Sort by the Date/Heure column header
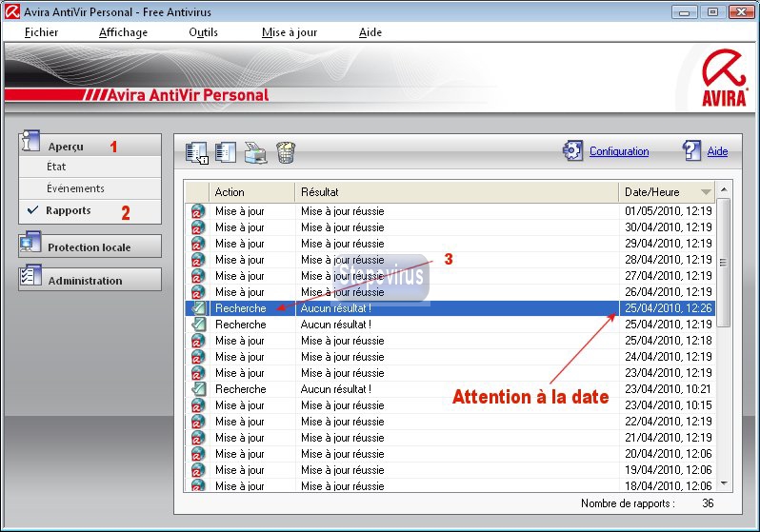760x532 pixels. click(667, 192)
